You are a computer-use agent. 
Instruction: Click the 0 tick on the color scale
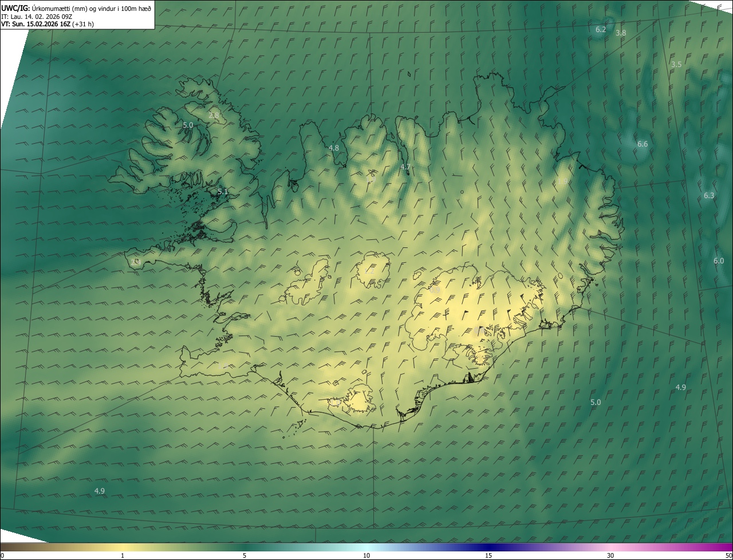coord(2,556)
